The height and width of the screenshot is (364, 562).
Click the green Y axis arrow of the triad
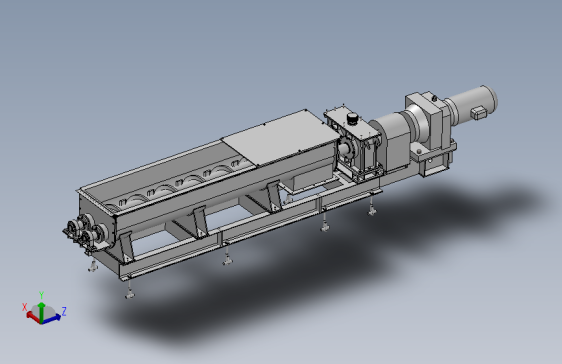coord(42,312)
